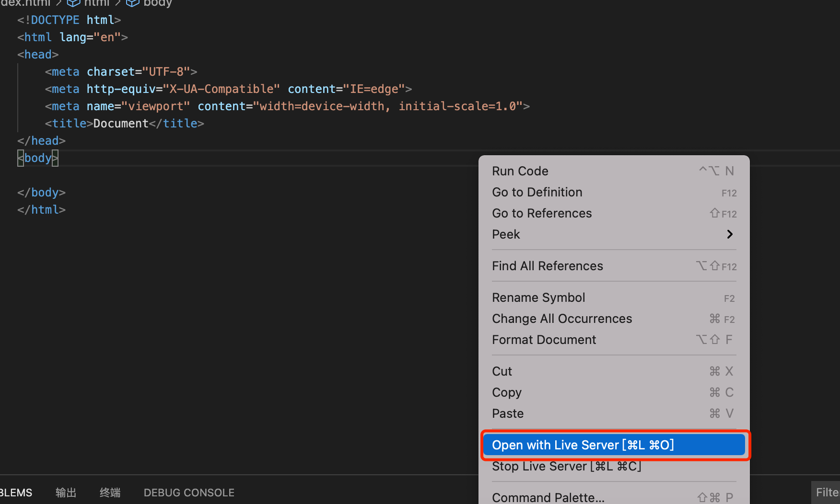
Task: Select Go to Definition menu entry
Action: point(614,192)
